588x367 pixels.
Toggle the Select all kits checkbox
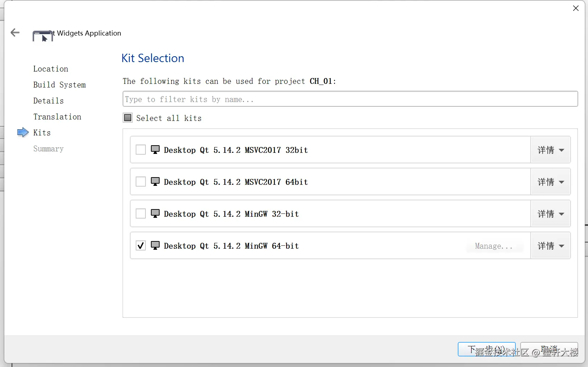[x=128, y=118]
